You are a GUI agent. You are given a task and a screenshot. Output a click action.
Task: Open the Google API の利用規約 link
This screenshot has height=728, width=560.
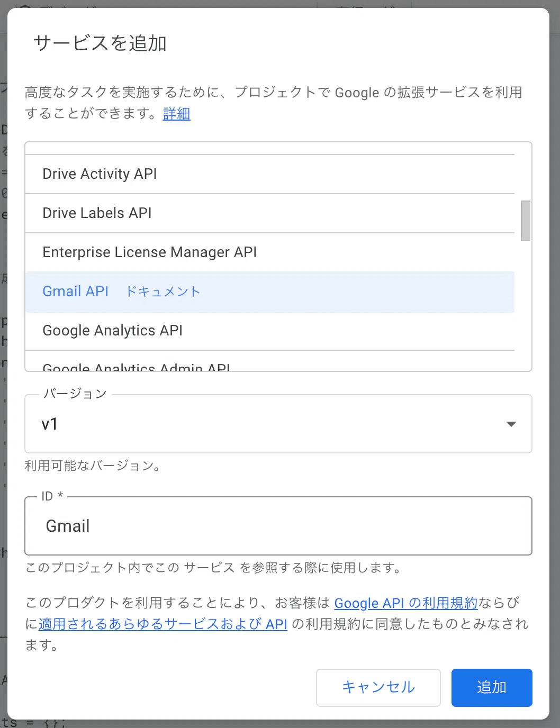click(405, 603)
